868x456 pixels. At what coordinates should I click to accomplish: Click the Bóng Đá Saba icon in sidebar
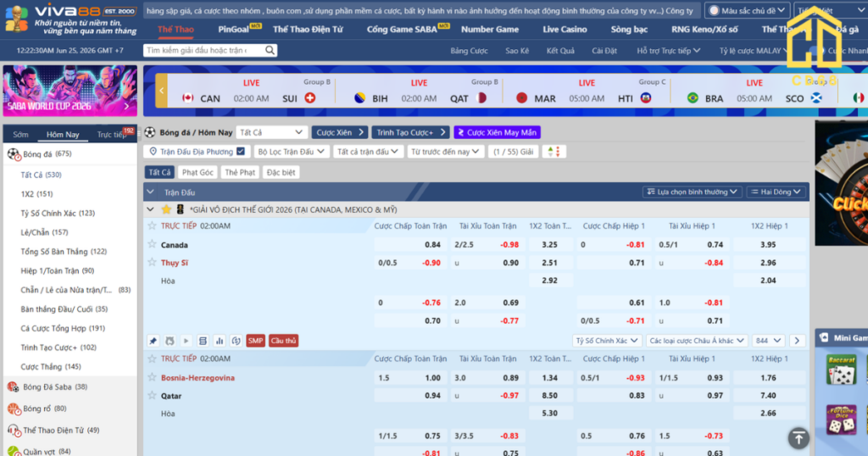tap(14, 386)
